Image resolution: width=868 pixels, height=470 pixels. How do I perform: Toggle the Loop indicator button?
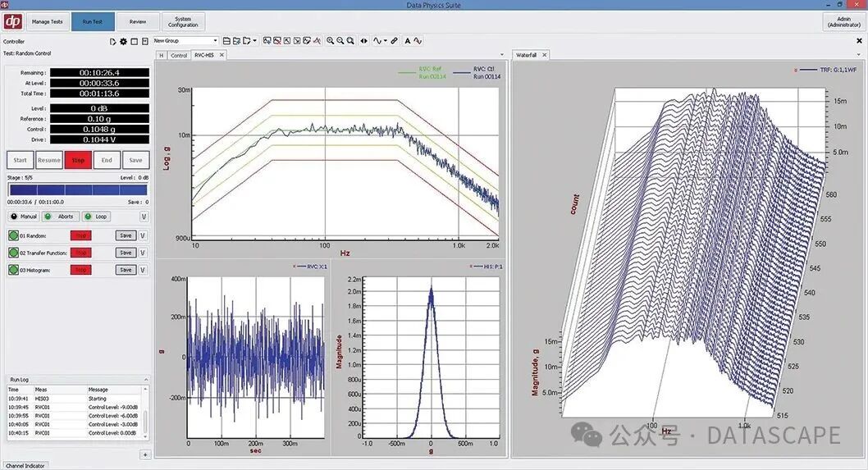[x=96, y=217]
